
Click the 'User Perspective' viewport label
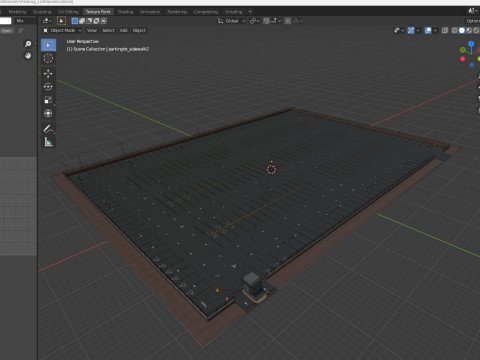click(x=82, y=42)
